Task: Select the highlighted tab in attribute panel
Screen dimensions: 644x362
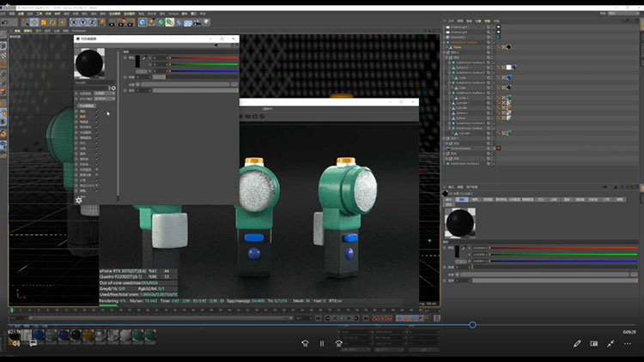Action: coord(462,199)
